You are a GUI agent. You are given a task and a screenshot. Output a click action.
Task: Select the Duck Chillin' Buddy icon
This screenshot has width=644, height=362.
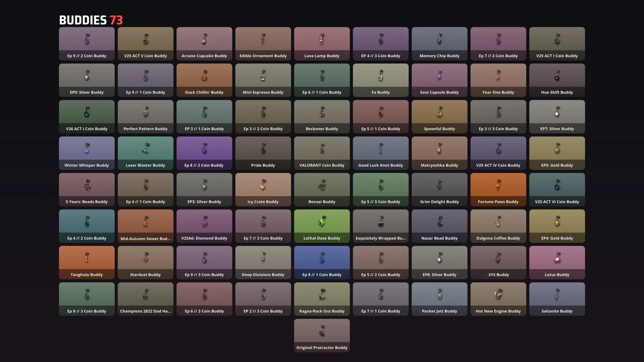(x=204, y=76)
